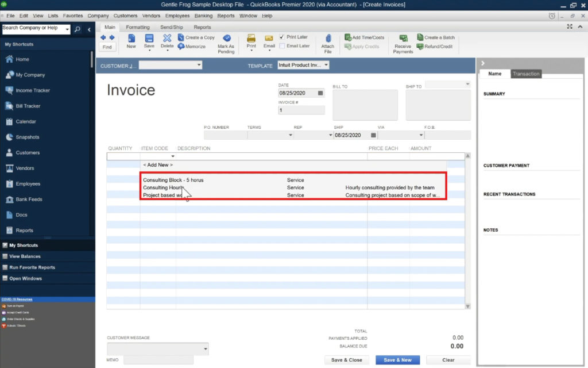Expand the CUSTOMER:JOB dropdown
588x368 pixels.
click(199, 65)
